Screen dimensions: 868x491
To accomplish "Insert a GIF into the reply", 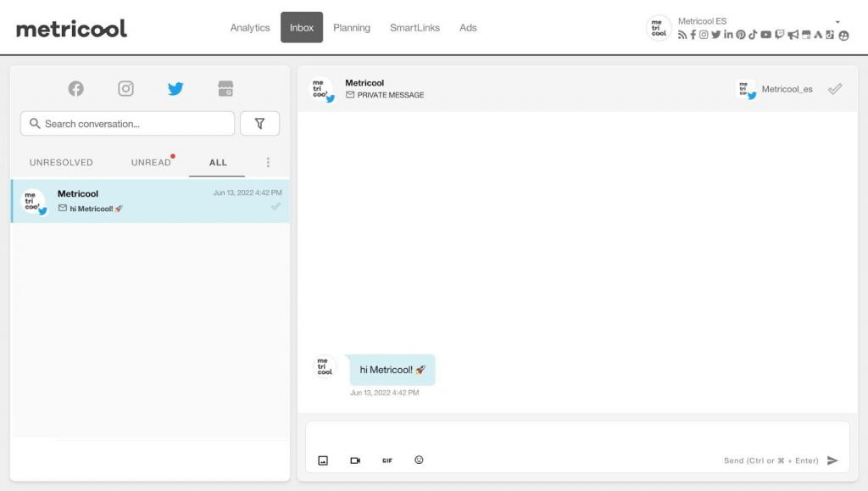I will click(x=387, y=460).
